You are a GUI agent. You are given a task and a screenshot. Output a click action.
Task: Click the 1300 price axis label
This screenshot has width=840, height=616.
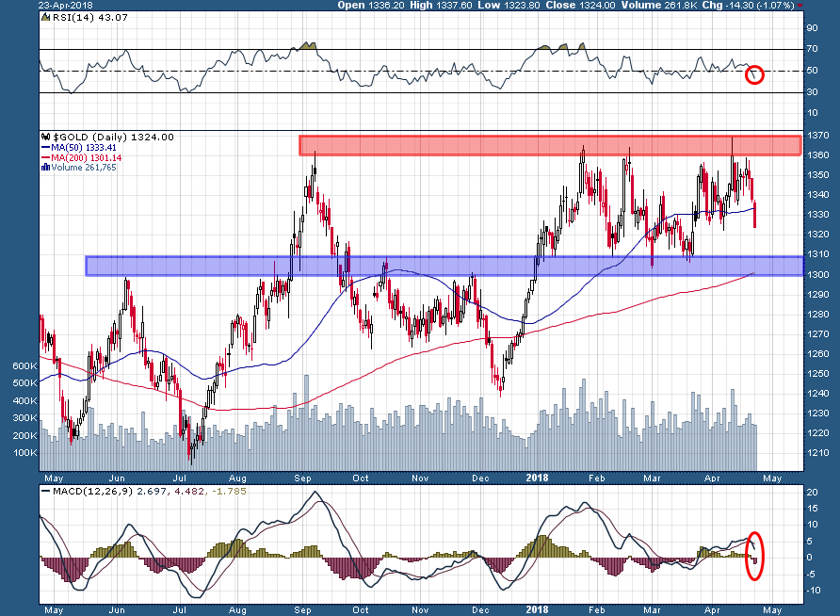[x=818, y=275]
